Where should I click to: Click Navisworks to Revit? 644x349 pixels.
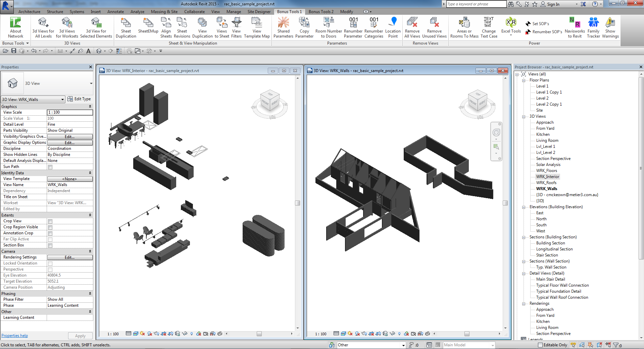click(x=575, y=27)
